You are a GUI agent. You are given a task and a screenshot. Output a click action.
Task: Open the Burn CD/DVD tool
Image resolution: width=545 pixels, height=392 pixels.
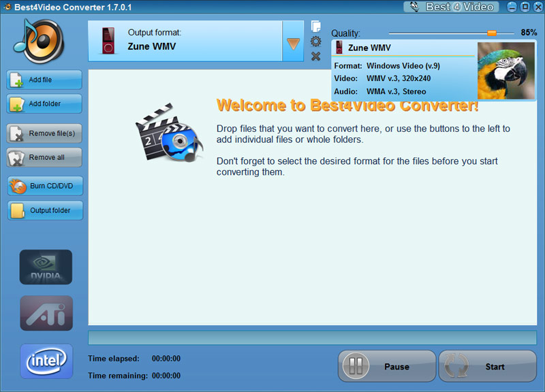point(45,186)
